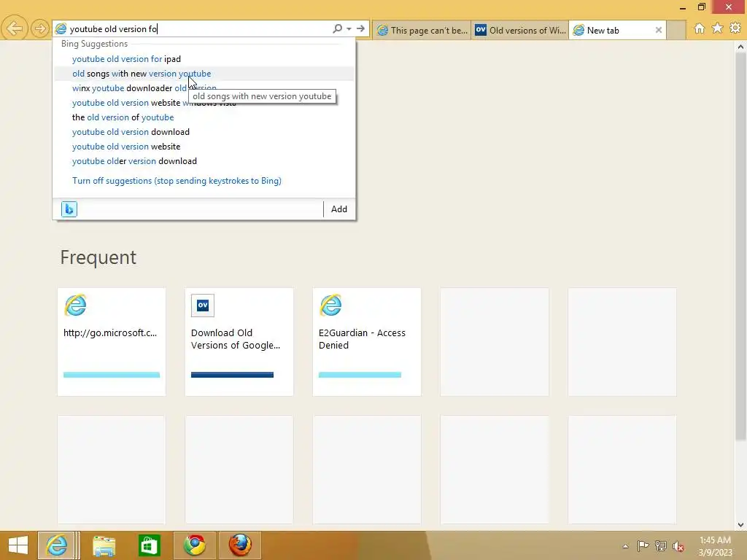This screenshot has height=560, width=747.
Task: Click muted volume tray icon
Action: point(678,546)
